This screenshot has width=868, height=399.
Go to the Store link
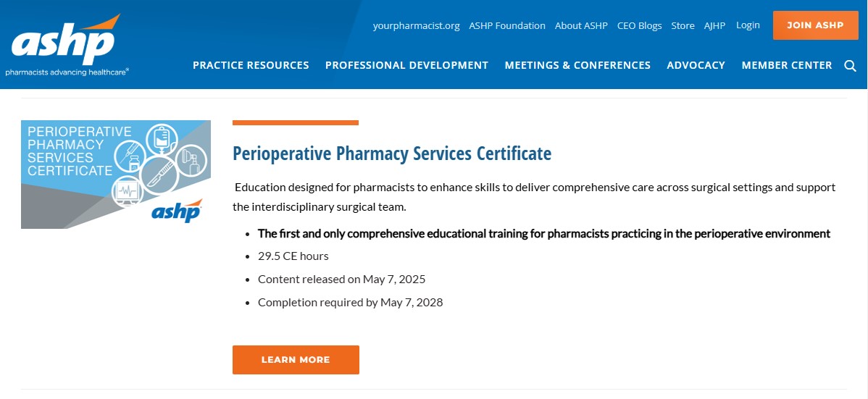683,25
